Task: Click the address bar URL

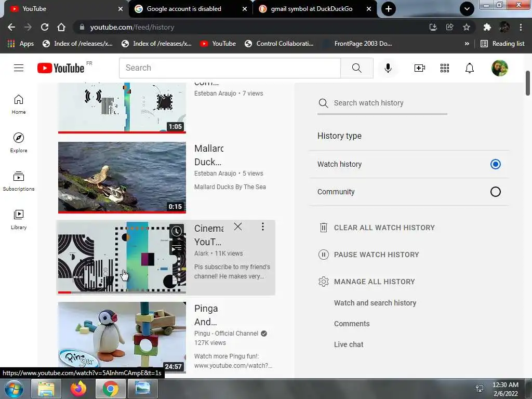Action: click(x=132, y=27)
